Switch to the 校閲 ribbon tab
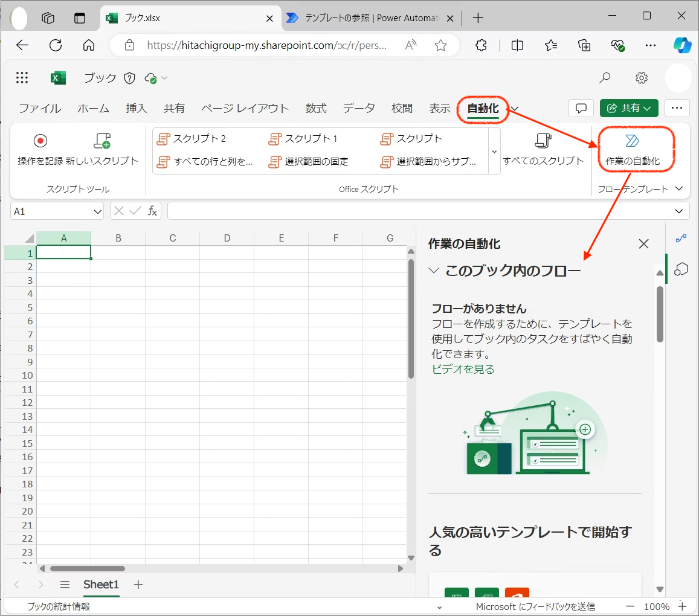This screenshot has height=616, width=699. point(402,108)
